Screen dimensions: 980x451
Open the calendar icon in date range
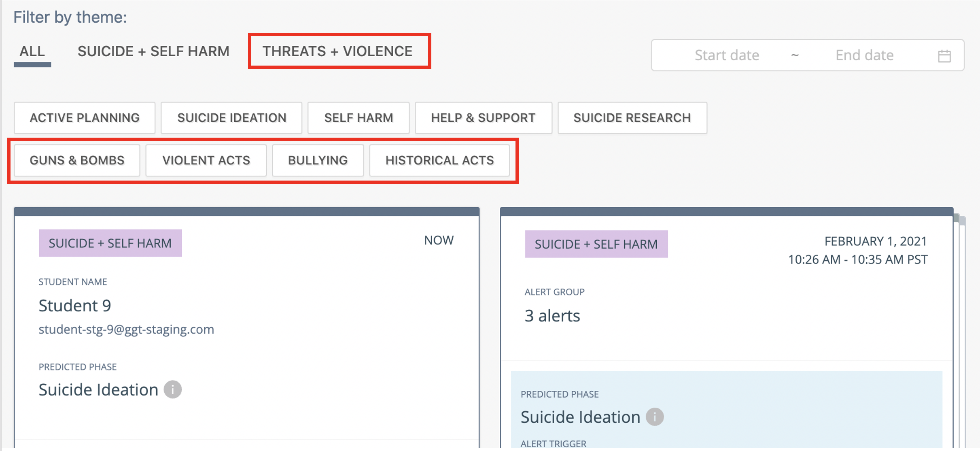tap(944, 56)
